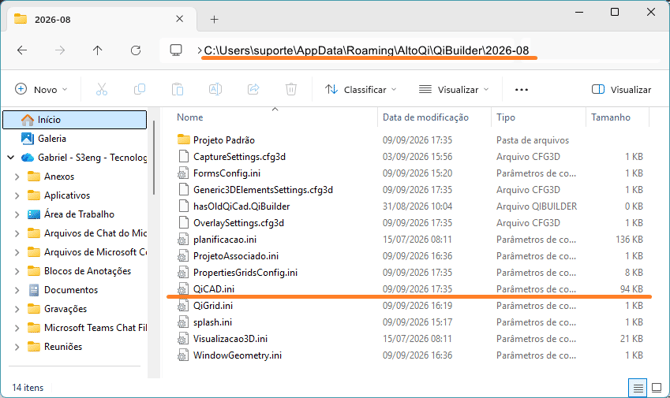Screen dimensions: 670x398
Task: Click the splash.ini file icon
Action: coord(183,322)
